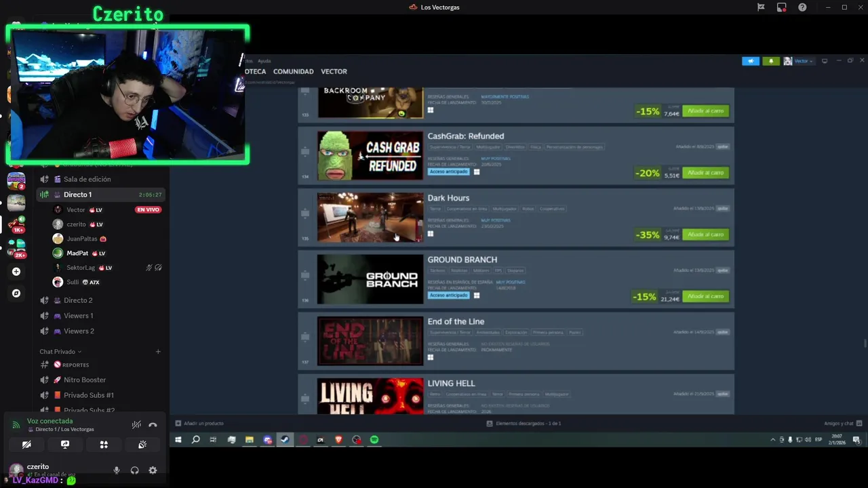The height and width of the screenshot is (488, 868).
Task: Open Elementos descargados downloads status in Steam
Action: [524, 424]
